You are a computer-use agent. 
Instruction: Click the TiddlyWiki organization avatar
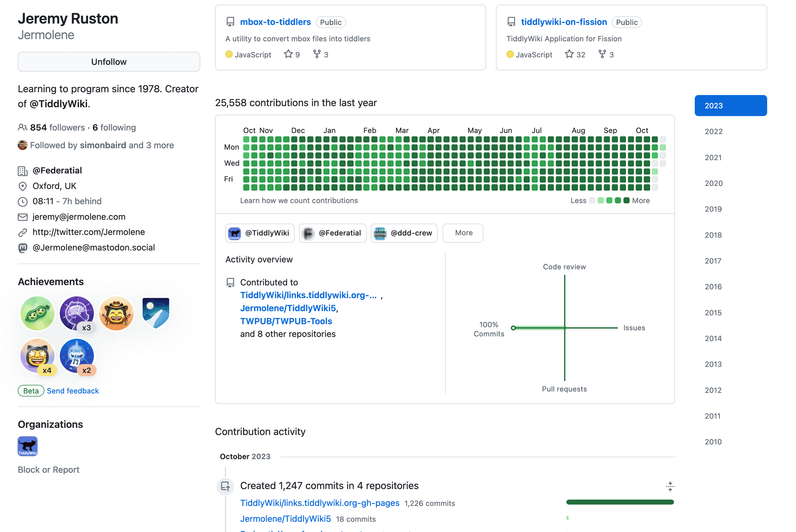[27, 446]
